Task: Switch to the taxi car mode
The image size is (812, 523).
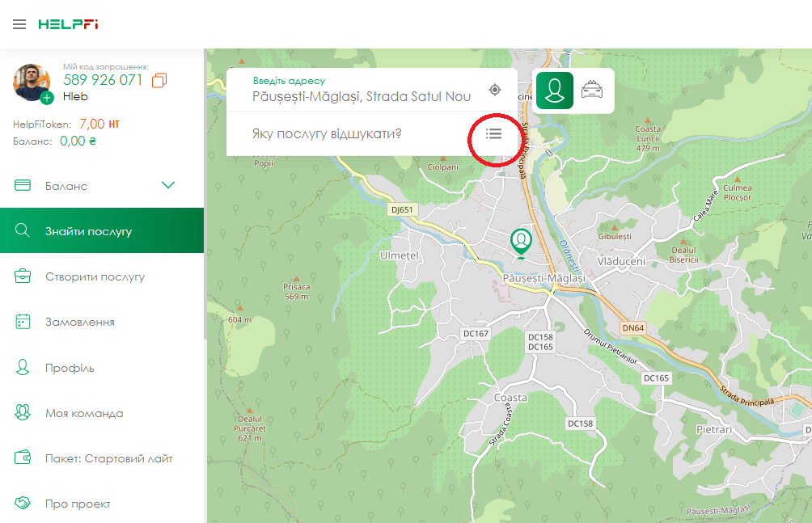Action: 593,90
